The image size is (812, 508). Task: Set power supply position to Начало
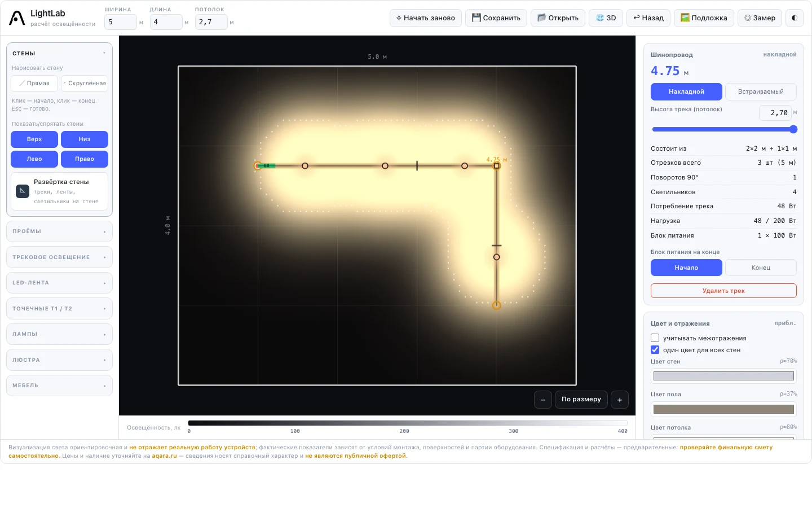click(686, 268)
